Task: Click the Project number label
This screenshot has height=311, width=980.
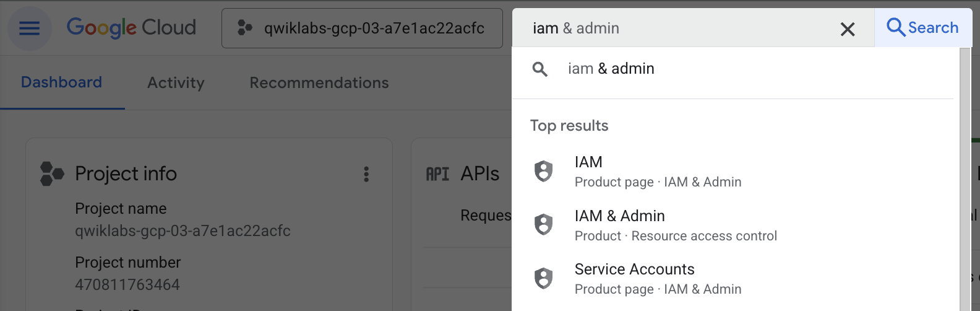Action: (x=127, y=262)
